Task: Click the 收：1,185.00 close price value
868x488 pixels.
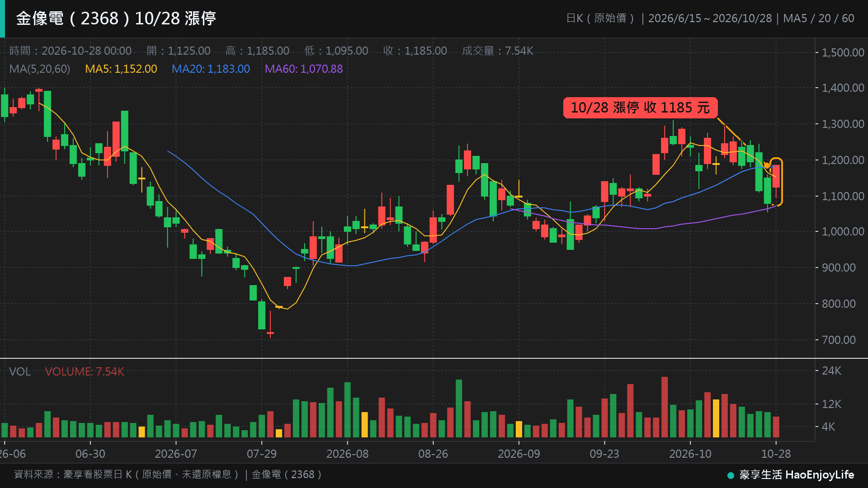Action: (415, 51)
